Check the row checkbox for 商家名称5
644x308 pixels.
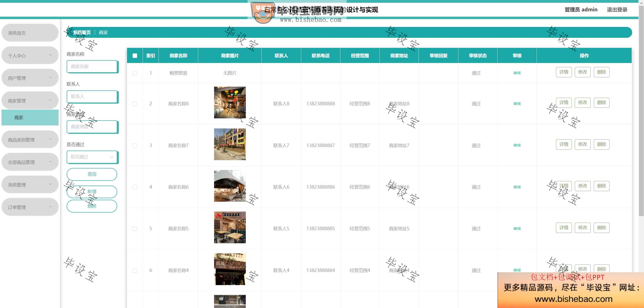click(135, 229)
